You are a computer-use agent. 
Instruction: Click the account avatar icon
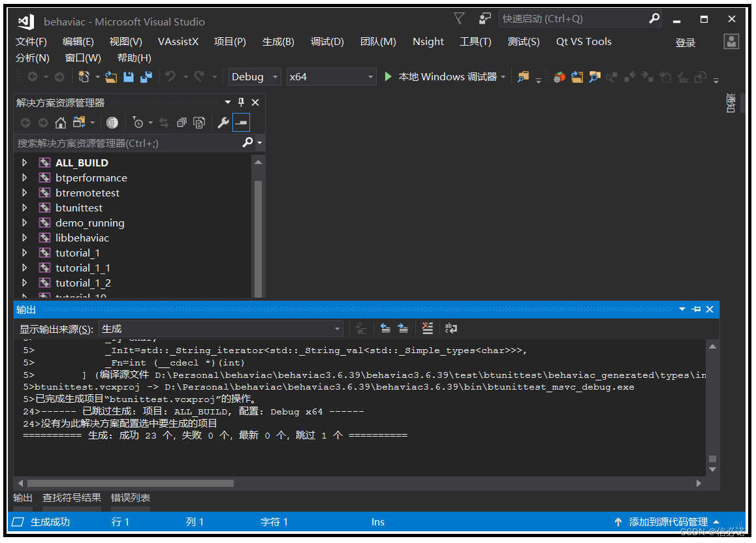(x=731, y=41)
